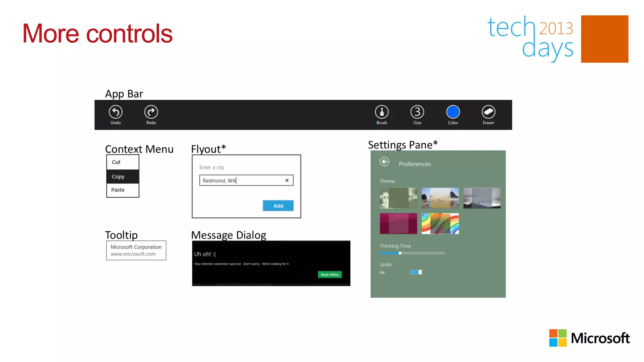
Task: Select the Eraser tool icon
Action: point(488,112)
